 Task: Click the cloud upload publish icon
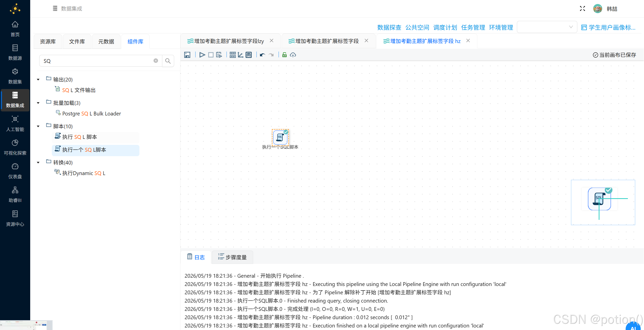[x=293, y=55]
